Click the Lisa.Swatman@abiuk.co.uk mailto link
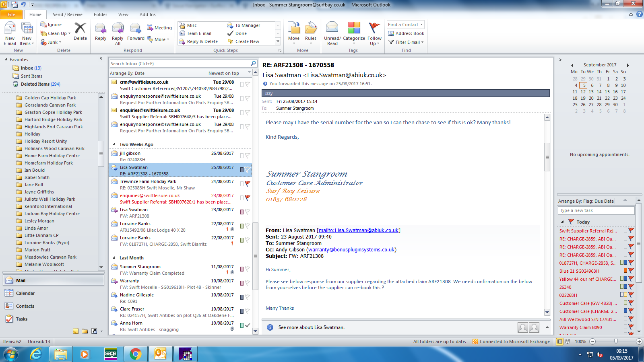Screen dimensions: 644x362 359,230
